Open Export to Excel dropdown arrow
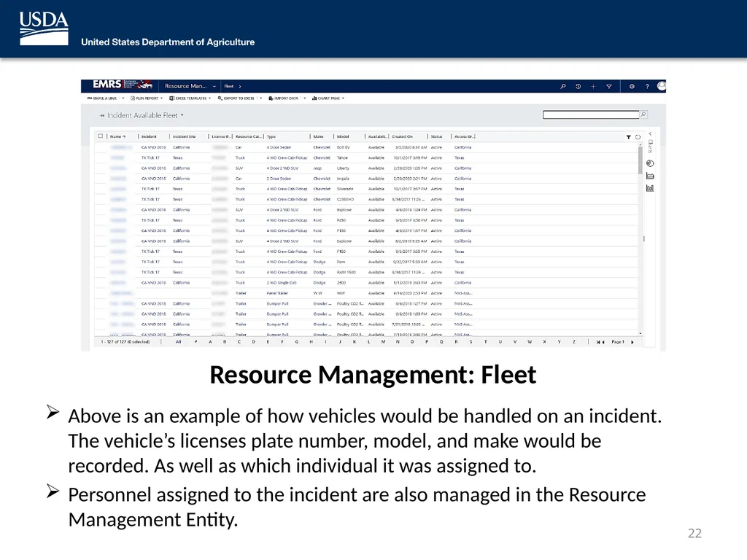747x560 pixels. click(x=261, y=98)
